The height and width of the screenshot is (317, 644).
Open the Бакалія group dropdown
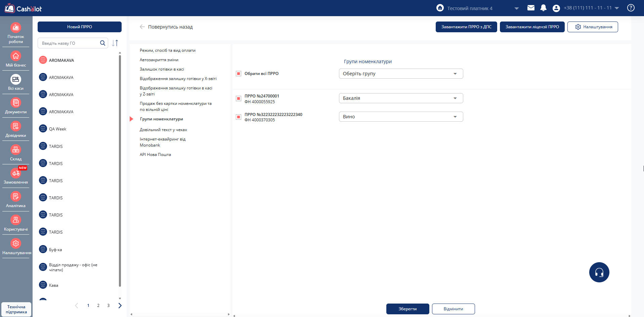click(400, 98)
